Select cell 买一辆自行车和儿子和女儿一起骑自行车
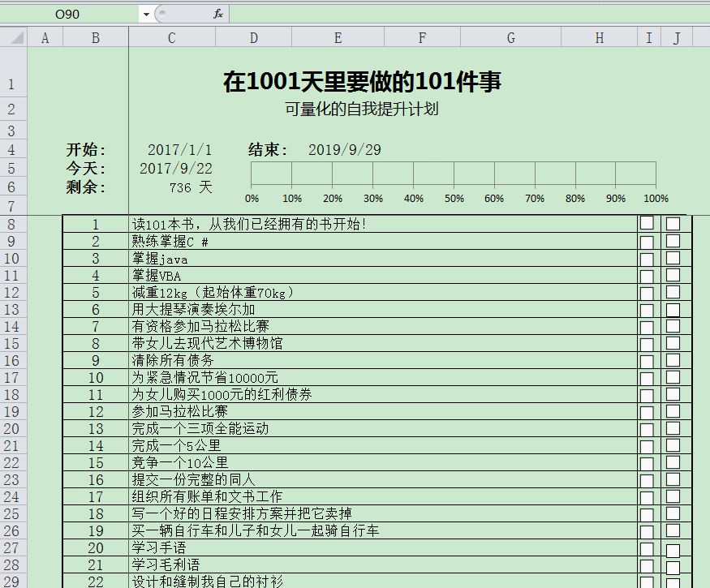Screen dimensions: 710x588 point(383,530)
